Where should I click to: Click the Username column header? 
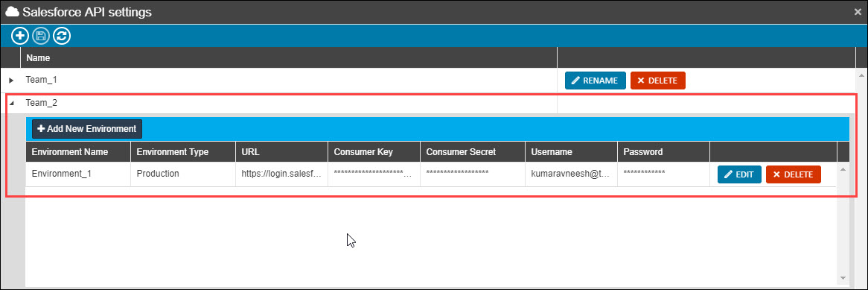point(571,151)
